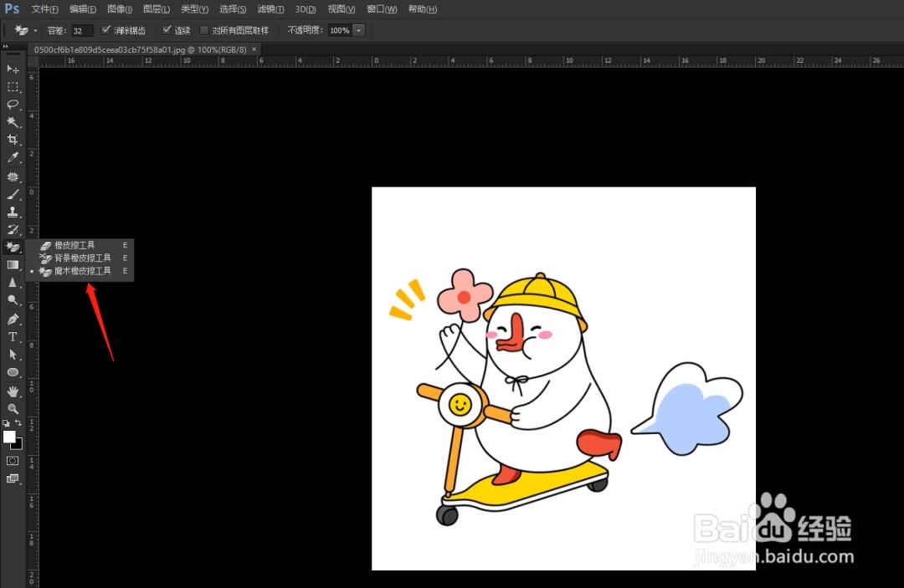Open the 滤镜(T) menu
904x588 pixels.
270,9
